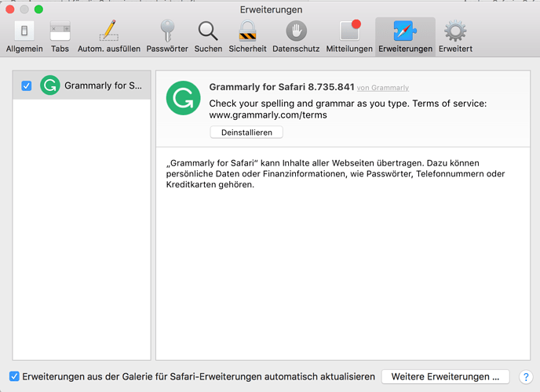Click the Erweiterungen puzzle compass icon
The height and width of the screenshot is (392, 540).
(x=405, y=31)
